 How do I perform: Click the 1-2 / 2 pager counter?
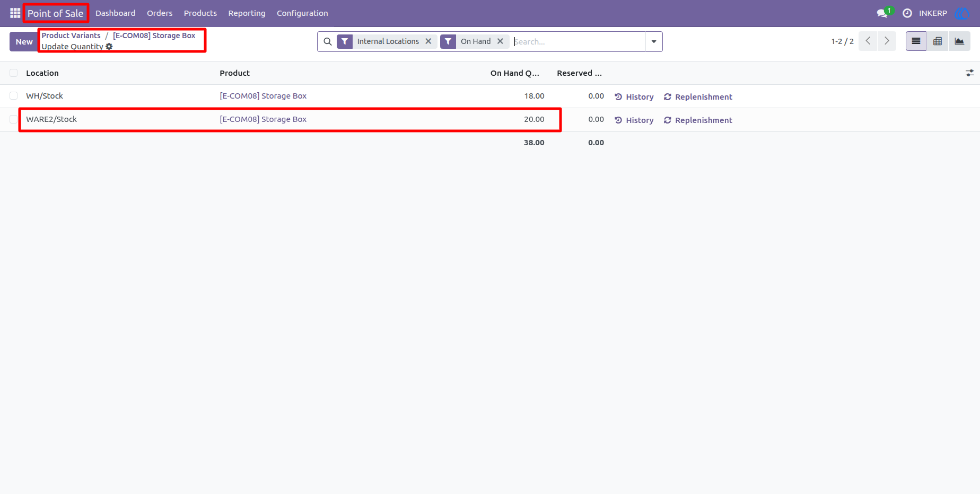click(842, 41)
